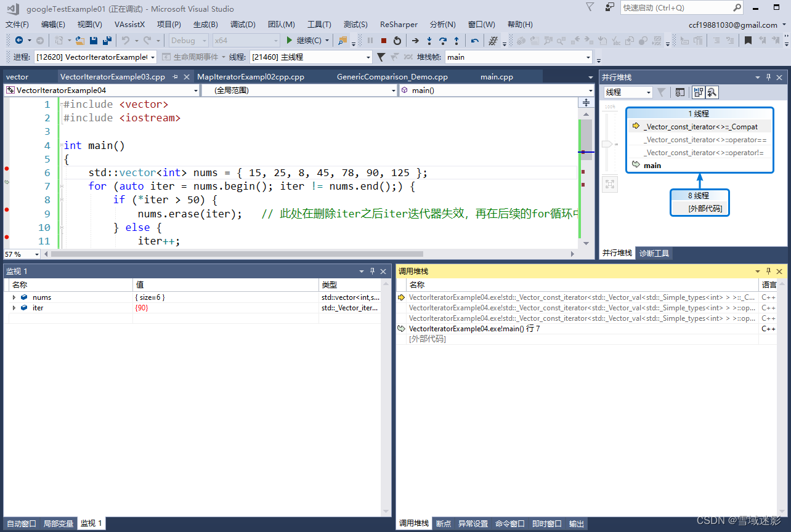
Task: Click the 8 线程 external code node
Action: click(699, 202)
